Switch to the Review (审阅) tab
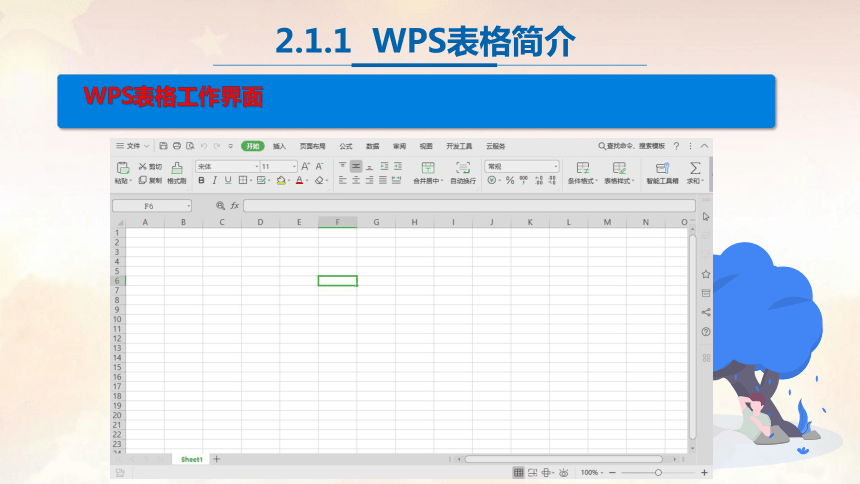This screenshot has width=860, height=484. (399, 146)
